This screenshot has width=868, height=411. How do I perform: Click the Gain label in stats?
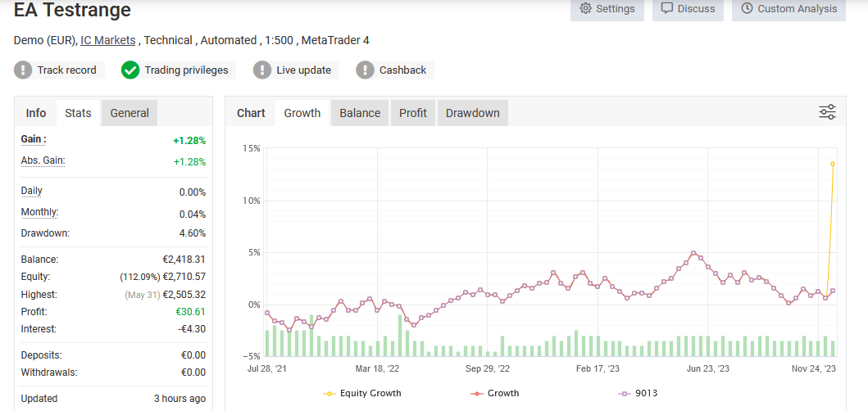pos(33,140)
